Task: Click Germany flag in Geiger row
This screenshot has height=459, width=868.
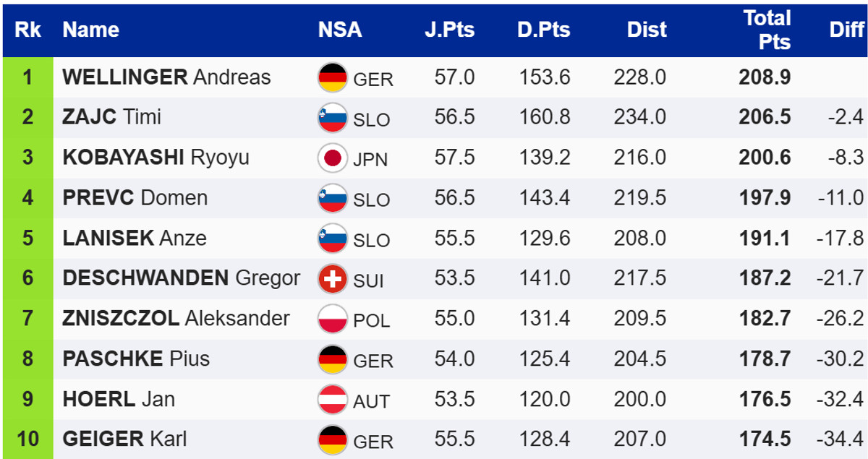Action: point(333,440)
